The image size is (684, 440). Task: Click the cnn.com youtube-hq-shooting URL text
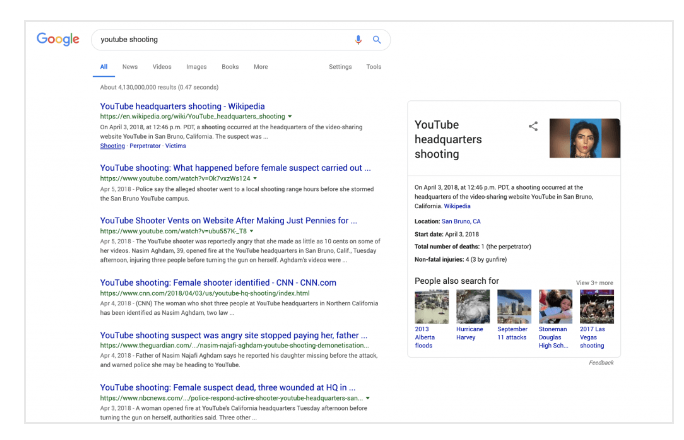pyautogui.click(x=205, y=293)
